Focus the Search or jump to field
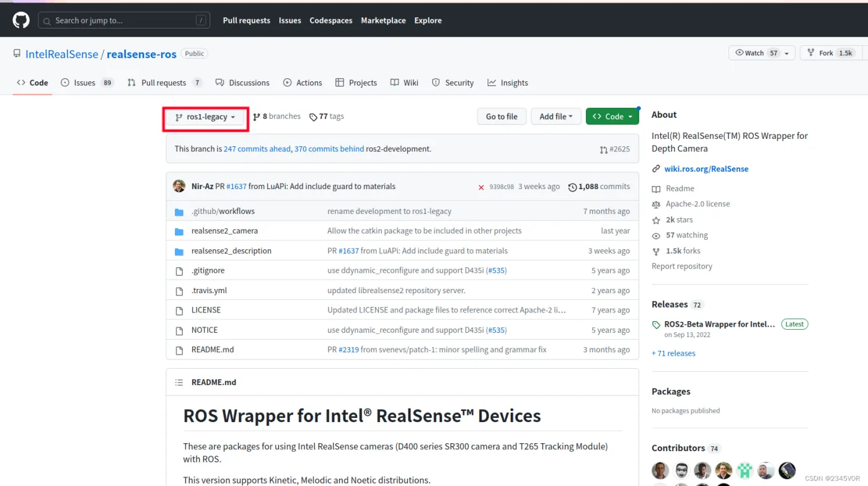Image resolution: width=868 pixels, height=486 pixels. pyautogui.click(x=124, y=20)
